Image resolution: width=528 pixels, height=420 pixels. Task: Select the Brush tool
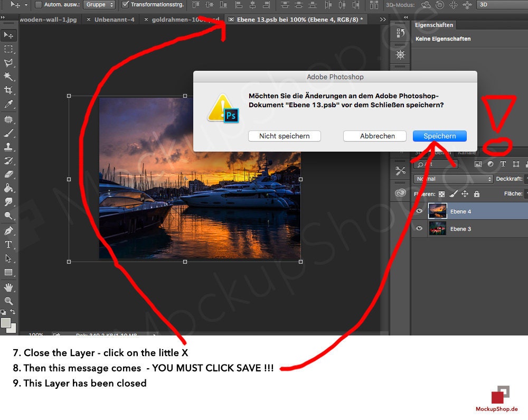tap(8, 133)
